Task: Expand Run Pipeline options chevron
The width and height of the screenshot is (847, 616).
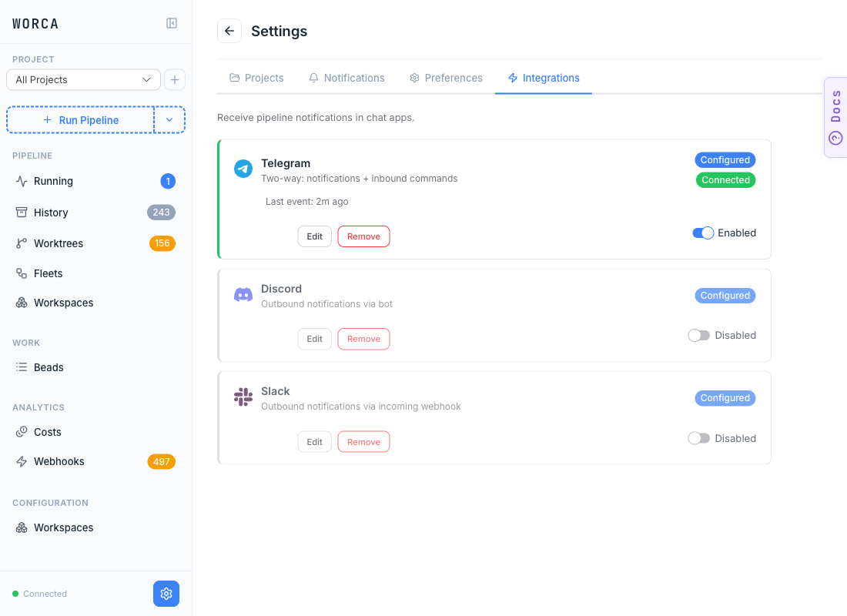Action: tap(169, 120)
